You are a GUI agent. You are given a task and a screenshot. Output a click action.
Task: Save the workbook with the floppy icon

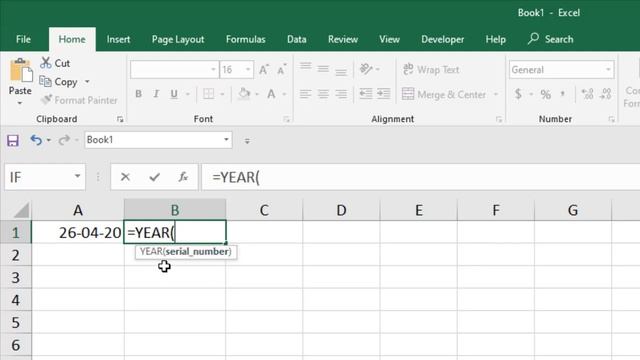point(13,140)
